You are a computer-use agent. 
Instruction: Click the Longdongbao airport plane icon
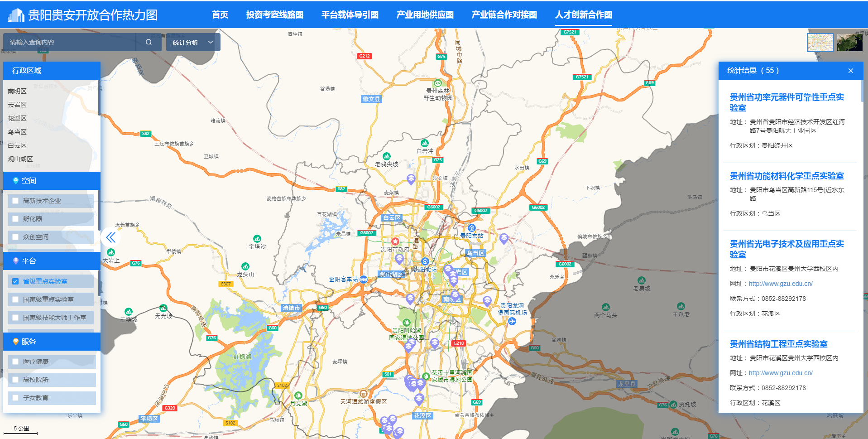[x=512, y=321]
